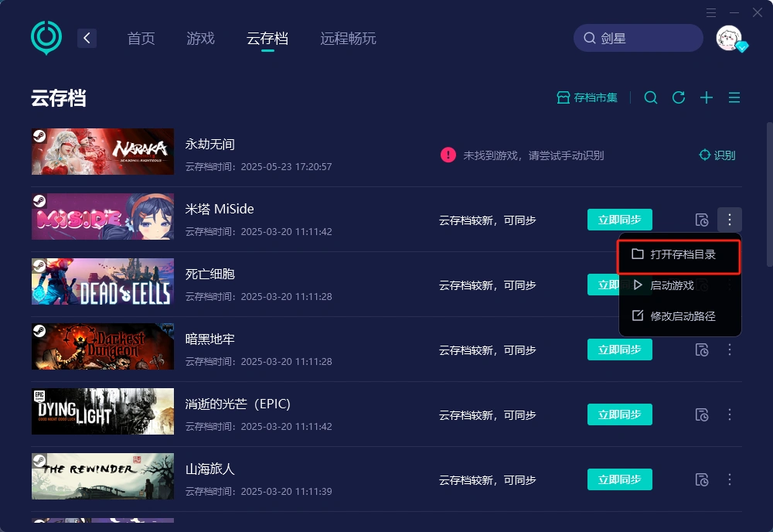The width and height of the screenshot is (773, 532).
Task: Choose 启动游戏 from the popup menu
Action: [x=679, y=285]
